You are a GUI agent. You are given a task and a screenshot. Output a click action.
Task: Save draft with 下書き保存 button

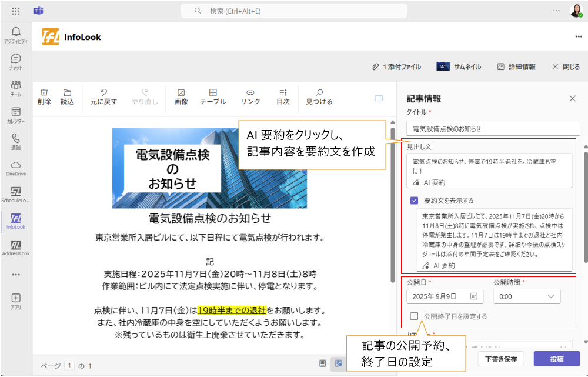click(x=501, y=359)
